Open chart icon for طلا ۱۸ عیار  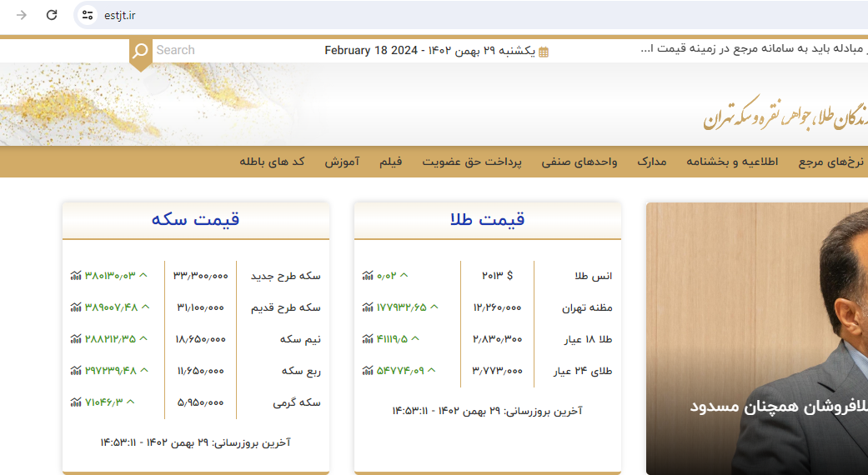[368, 339]
